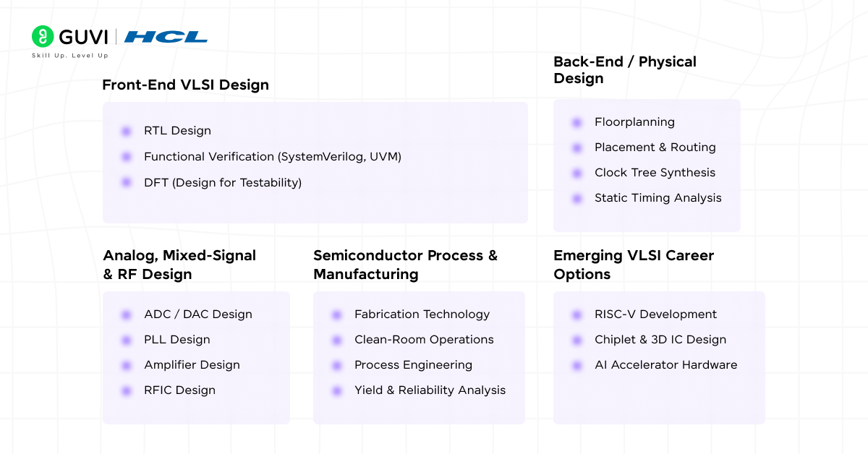
Task: Click the bullet icon beside RTL Design
Action: pos(127,131)
